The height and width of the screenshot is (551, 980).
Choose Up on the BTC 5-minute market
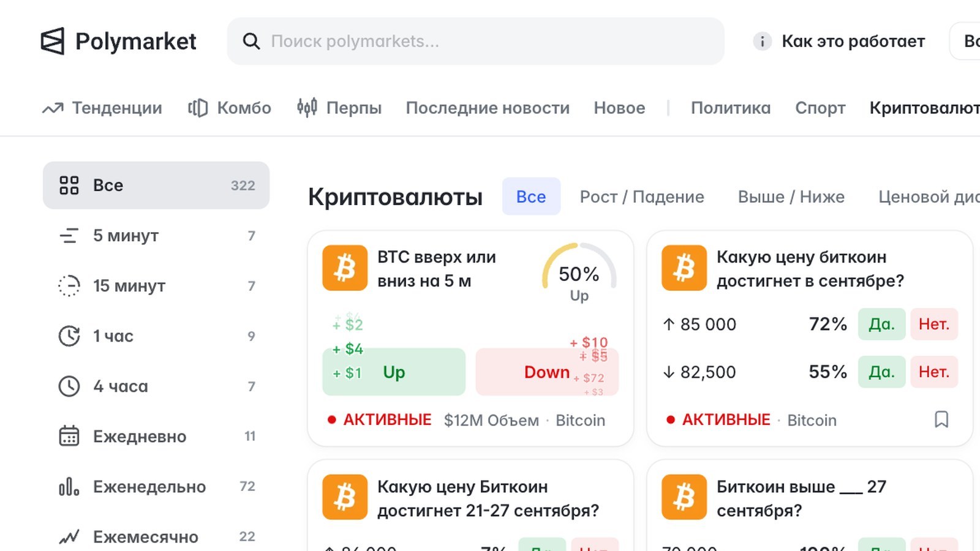pos(394,372)
